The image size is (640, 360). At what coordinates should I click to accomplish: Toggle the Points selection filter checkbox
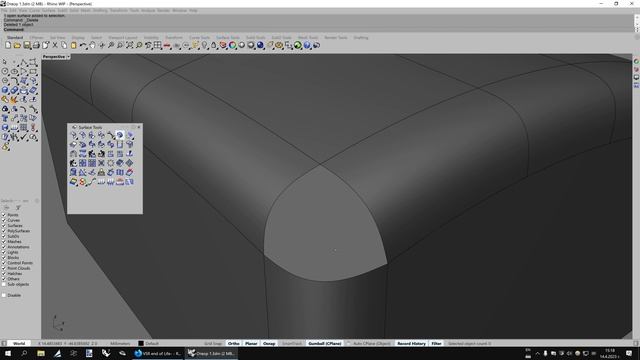(4, 215)
